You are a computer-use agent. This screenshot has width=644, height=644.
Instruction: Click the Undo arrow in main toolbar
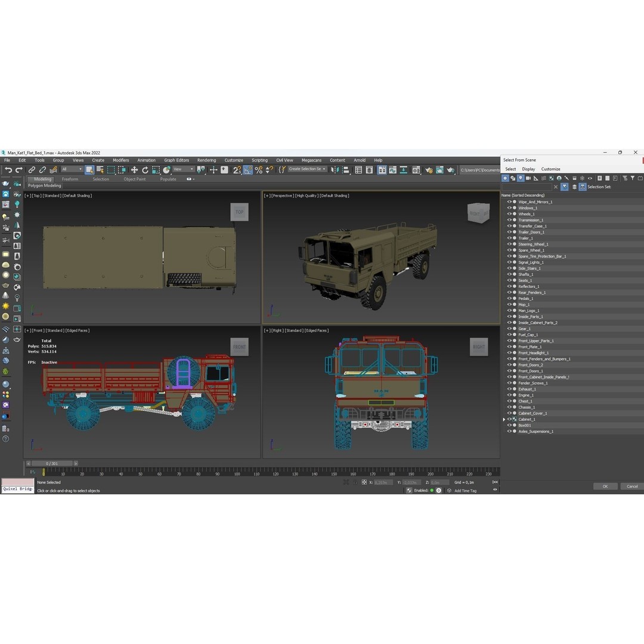pos(8,170)
